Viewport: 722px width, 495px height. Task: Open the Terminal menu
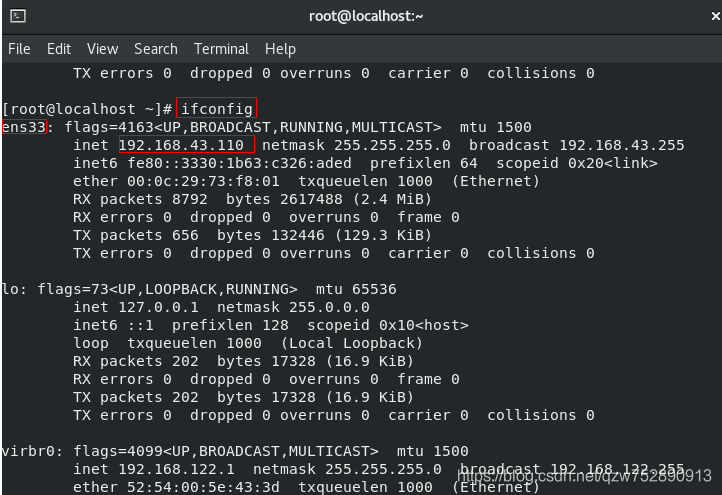pyautogui.click(x=221, y=49)
